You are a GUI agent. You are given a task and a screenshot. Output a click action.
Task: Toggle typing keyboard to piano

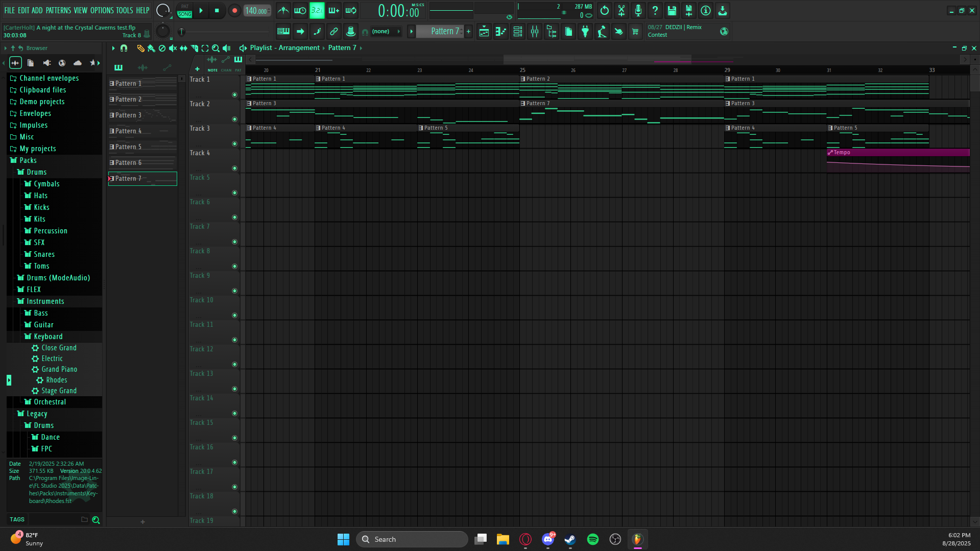point(283,32)
